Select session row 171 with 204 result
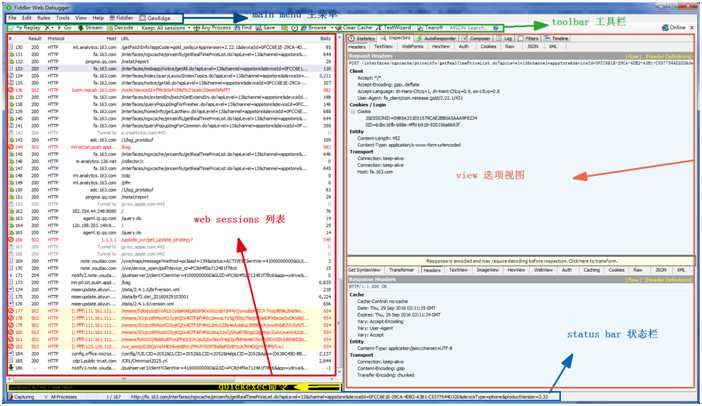The width and height of the screenshot is (702, 406). (x=170, y=275)
